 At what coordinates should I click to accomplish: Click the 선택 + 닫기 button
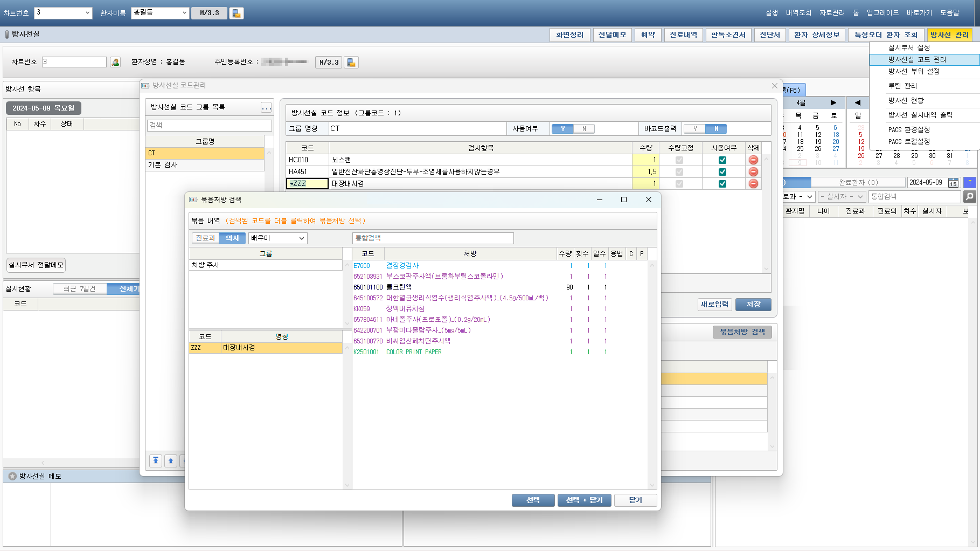point(584,500)
